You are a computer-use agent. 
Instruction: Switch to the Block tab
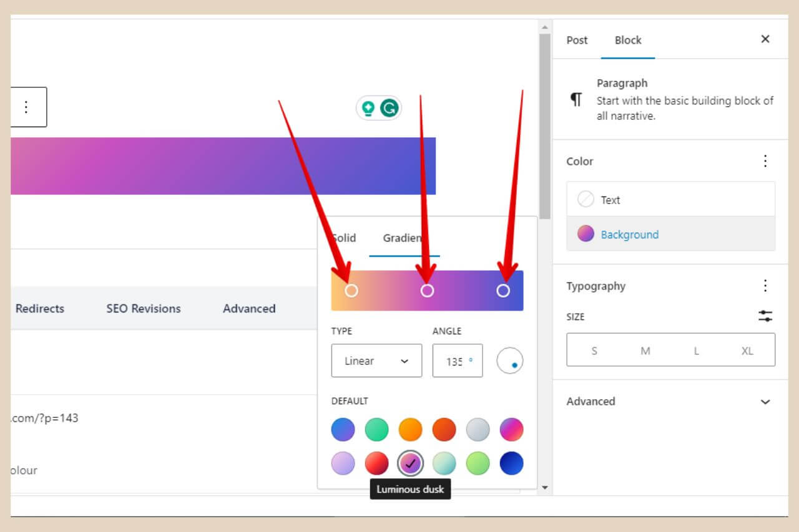(628, 40)
